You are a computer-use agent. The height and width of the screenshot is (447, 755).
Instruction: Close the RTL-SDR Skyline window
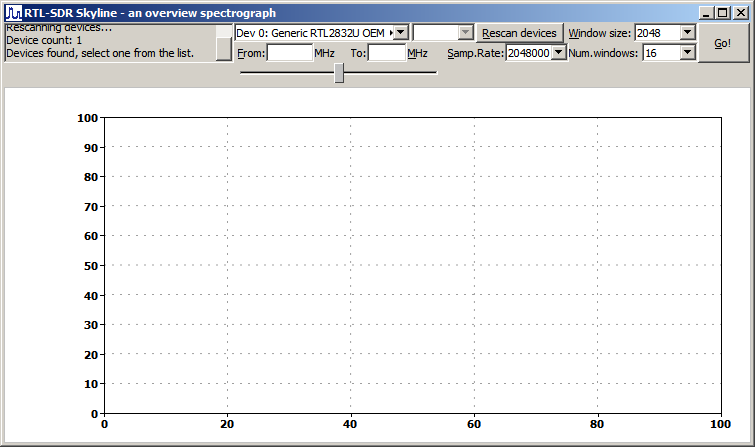tap(740, 13)
